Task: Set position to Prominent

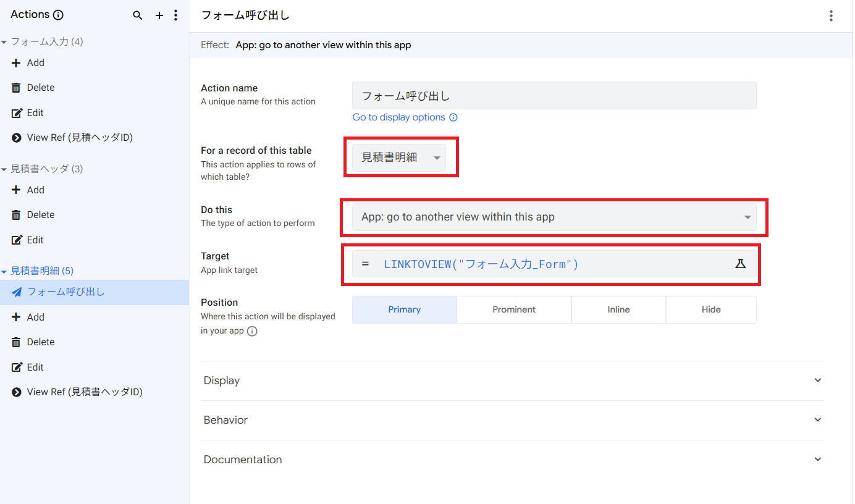Action: tap(514, 309)
